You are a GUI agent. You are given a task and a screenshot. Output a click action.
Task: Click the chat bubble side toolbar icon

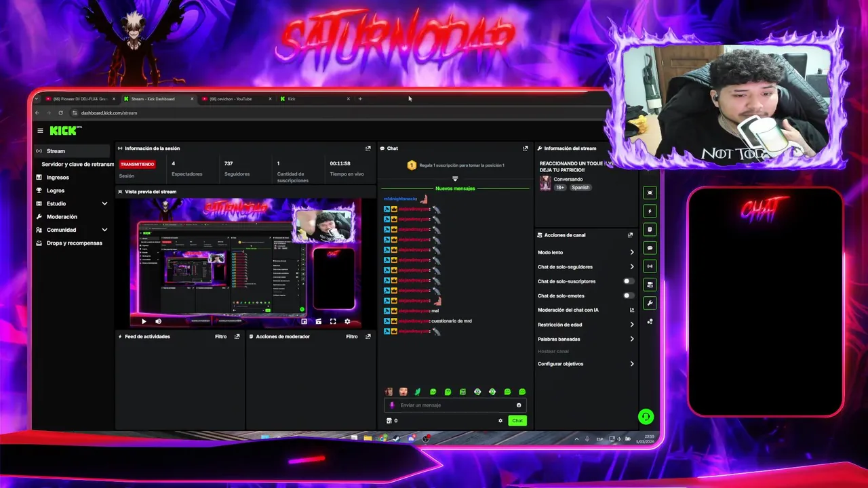(x=650, y=248)
